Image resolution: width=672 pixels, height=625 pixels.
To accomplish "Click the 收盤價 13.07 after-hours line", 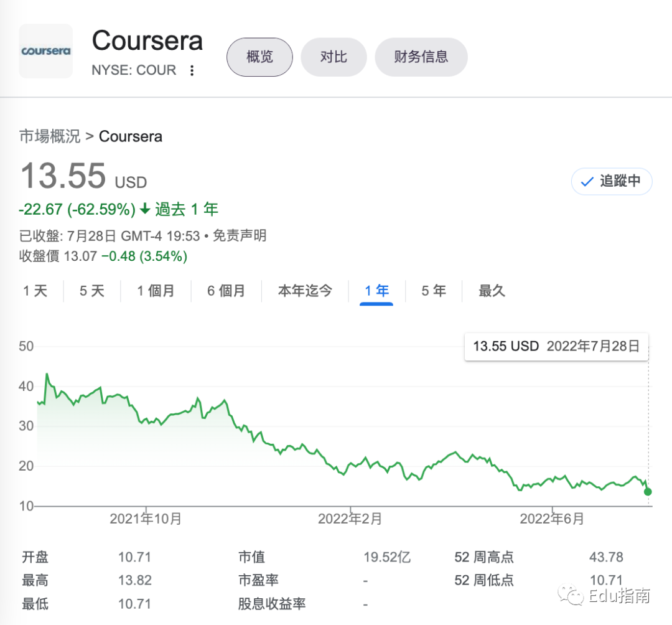I will pos(103,256).
